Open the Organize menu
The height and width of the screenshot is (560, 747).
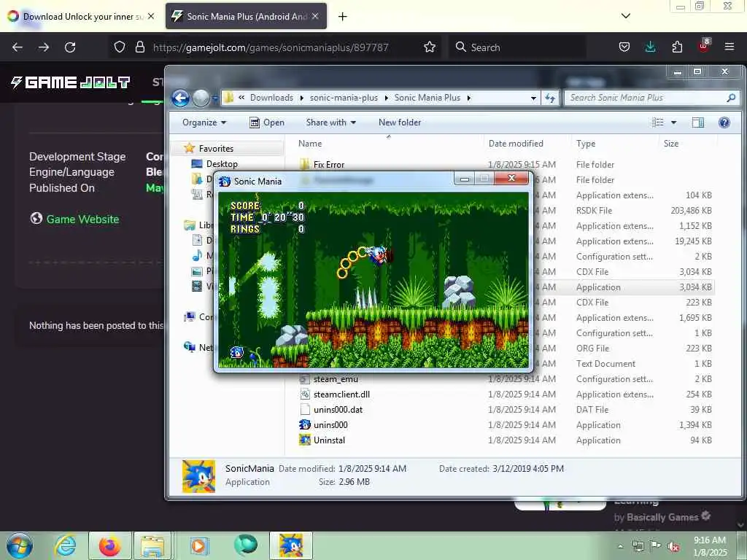[204, 122]
